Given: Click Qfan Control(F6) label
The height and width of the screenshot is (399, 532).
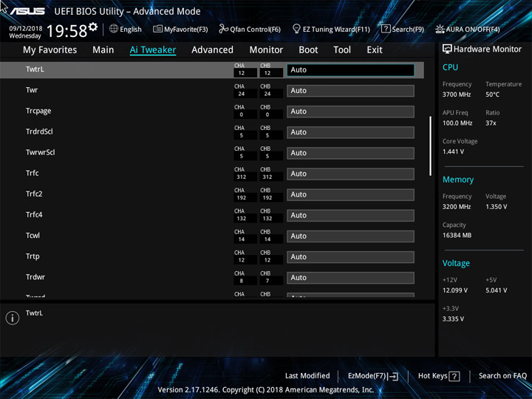Looking at the screenshot, I should pyautogui.click(x=255, y=29).
